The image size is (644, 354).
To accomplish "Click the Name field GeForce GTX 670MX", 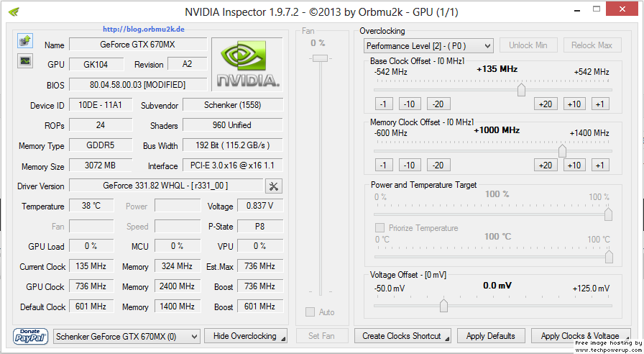I will pyautogui.click(x=138, y=45).
